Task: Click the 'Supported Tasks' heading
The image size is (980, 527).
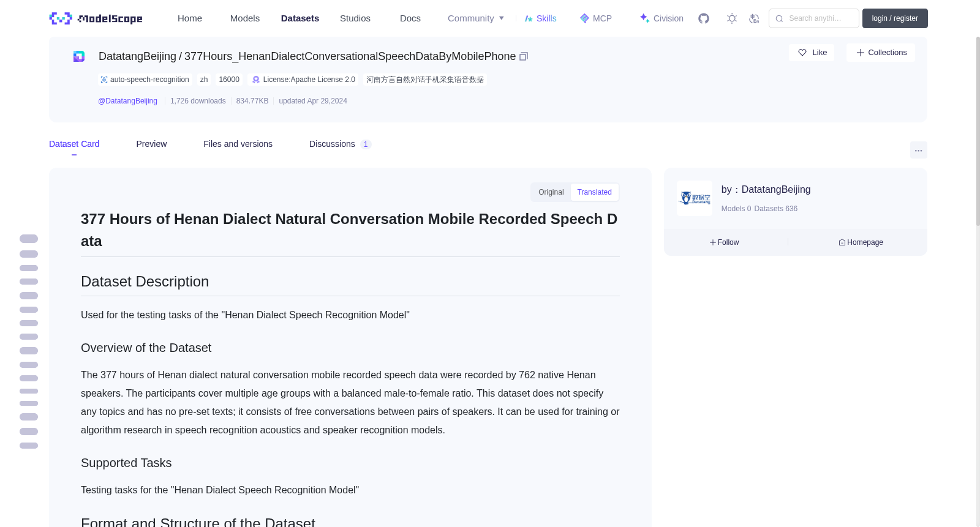Action: point(126,463)
